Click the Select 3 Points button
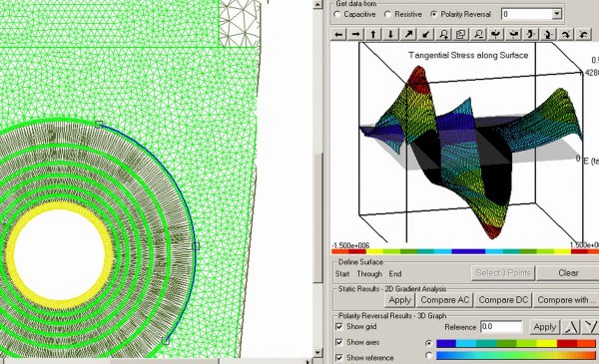Image resolution: width=599 pixels, height=364 pixels. (503, 273)
